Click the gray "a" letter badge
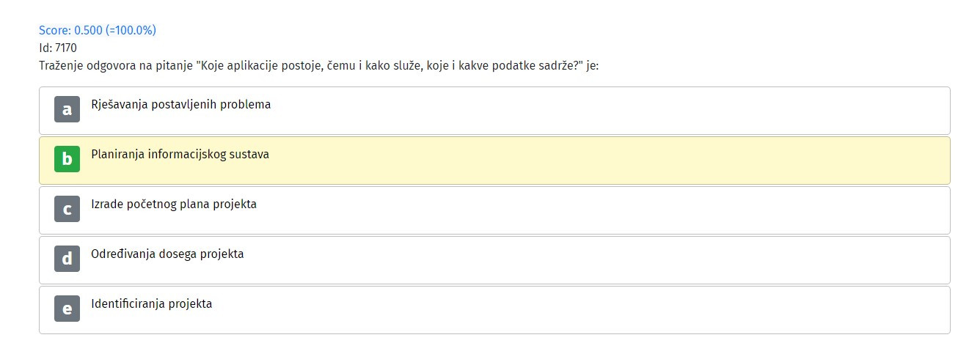980x343 pixels. click(67, 109)
